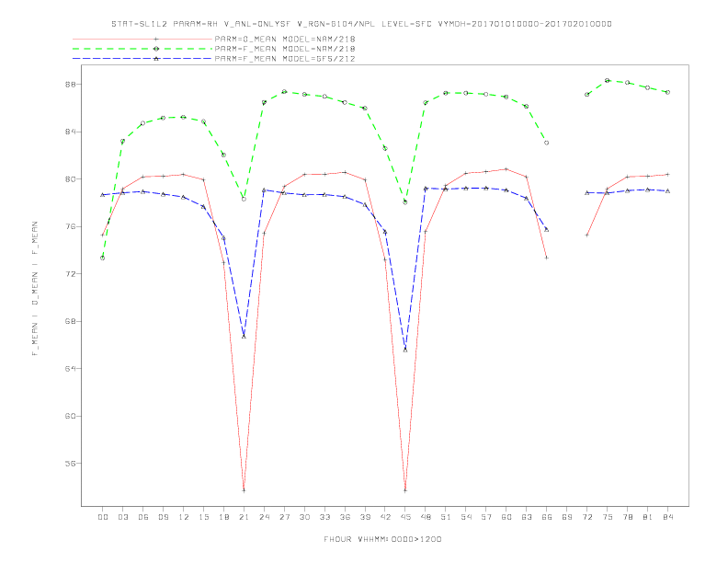Click x-axis tick label 18
This screenshot has height=563, width=728.
(x=223, y=517)
